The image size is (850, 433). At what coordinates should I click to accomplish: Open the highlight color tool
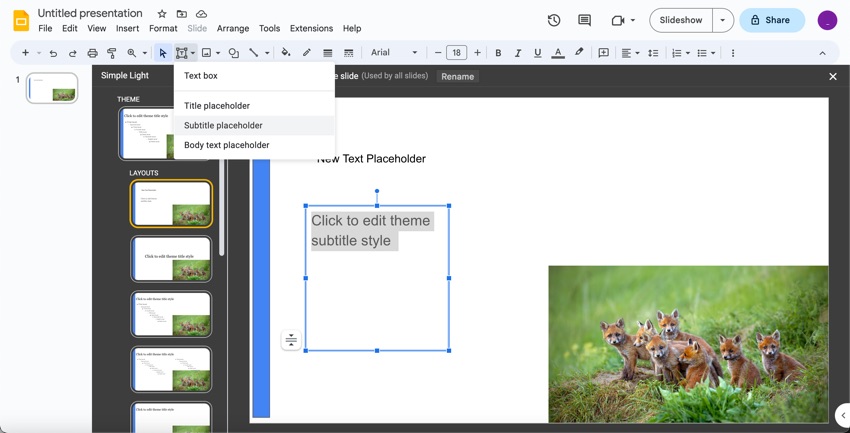pos(579,53)
